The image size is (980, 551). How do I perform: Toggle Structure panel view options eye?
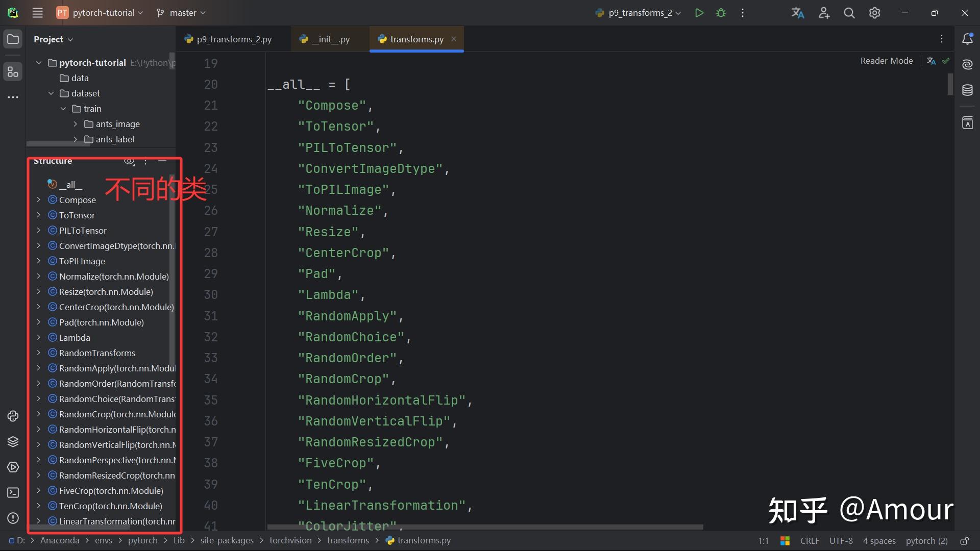129,161
